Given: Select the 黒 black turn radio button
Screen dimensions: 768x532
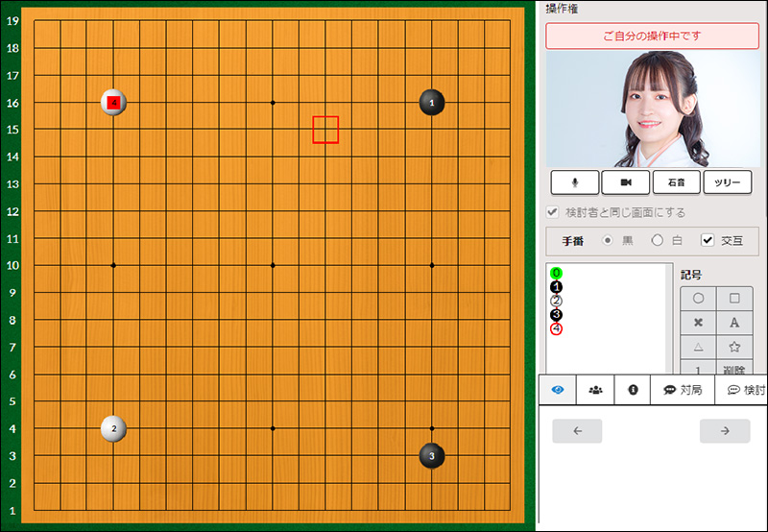Looking at the screenshot, I should [607, 240].
